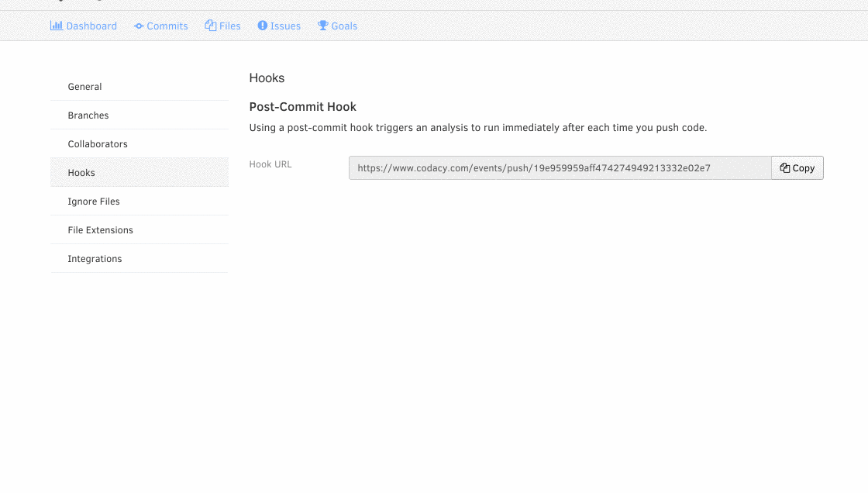Open the Goals tab

[x=337, y=26]
